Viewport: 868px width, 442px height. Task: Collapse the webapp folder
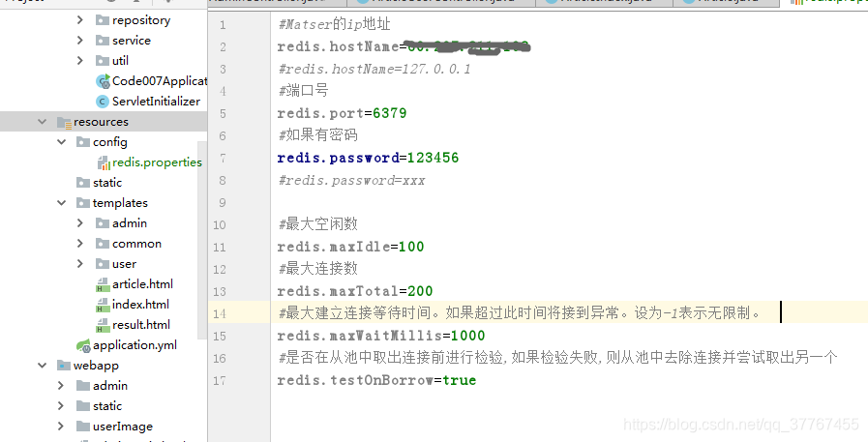(x=42, y=365)
